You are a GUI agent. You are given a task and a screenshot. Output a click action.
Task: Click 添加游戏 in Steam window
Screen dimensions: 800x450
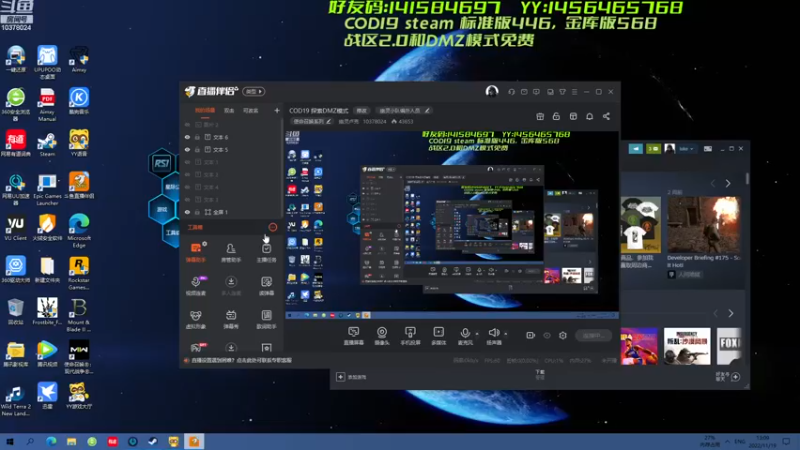click(352, 377)
